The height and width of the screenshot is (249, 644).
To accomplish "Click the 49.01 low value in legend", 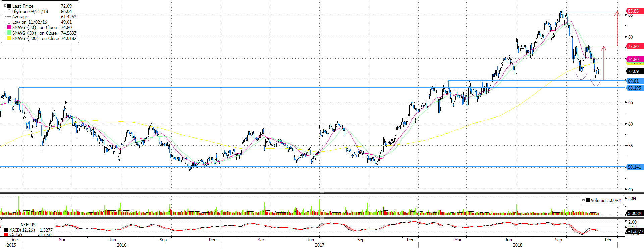I will coord(66,22).
